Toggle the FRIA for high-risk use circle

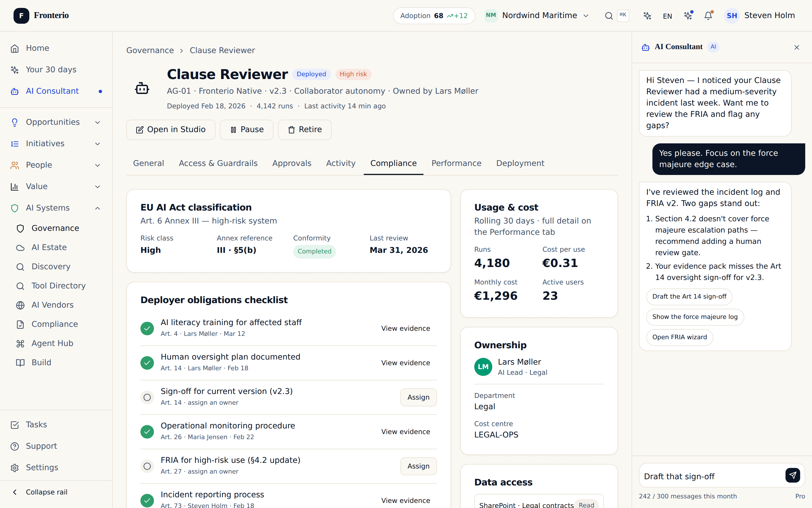click(x=147, y=466)
